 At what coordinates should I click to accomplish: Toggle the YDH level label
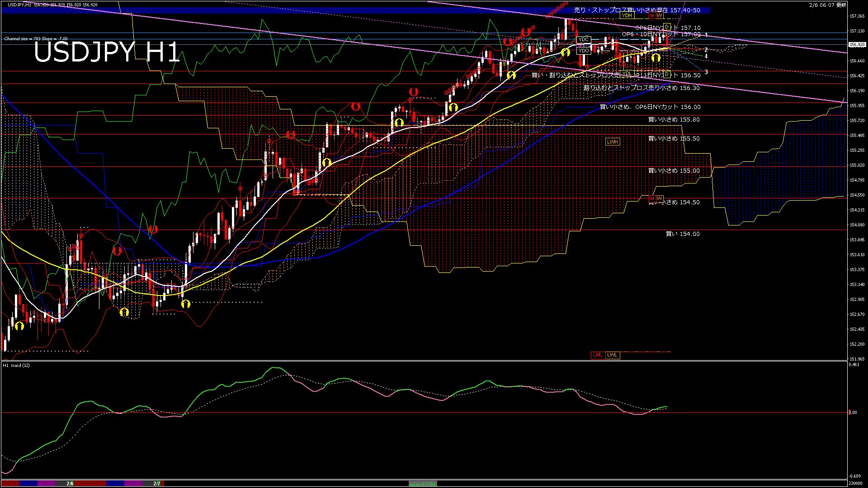[627, 15]
